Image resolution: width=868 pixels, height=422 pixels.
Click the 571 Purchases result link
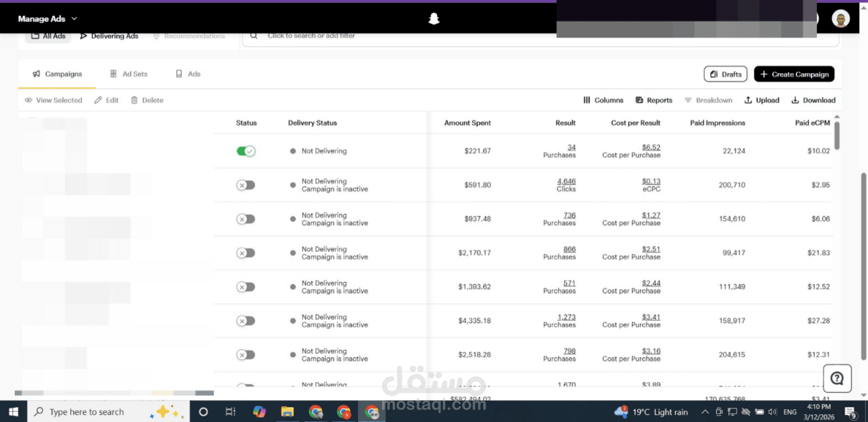[570, 283]
